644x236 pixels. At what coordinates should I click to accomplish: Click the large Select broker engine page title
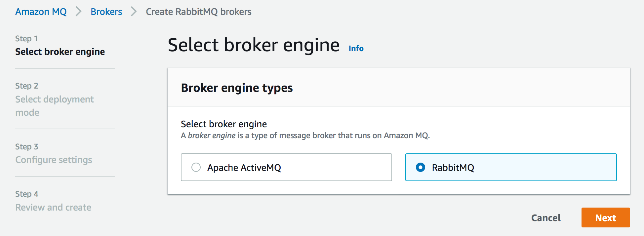click(254, 45)
